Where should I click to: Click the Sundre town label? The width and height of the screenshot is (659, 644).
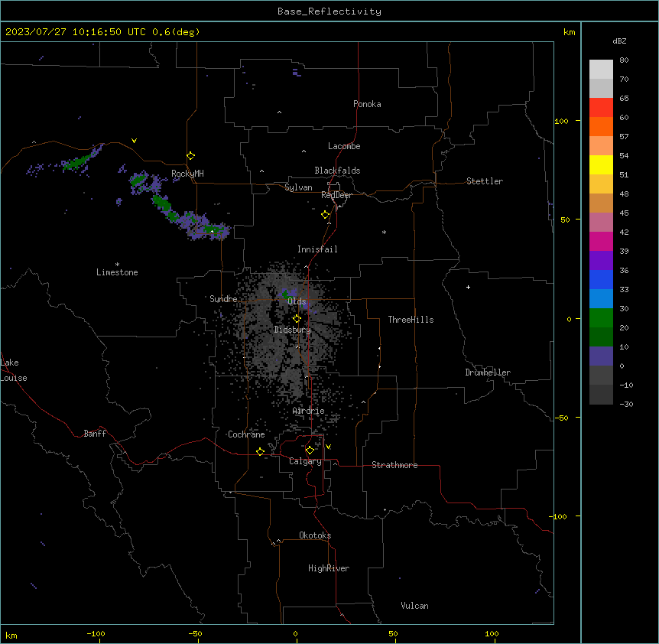pyautogui.click(x=223, y=299)
